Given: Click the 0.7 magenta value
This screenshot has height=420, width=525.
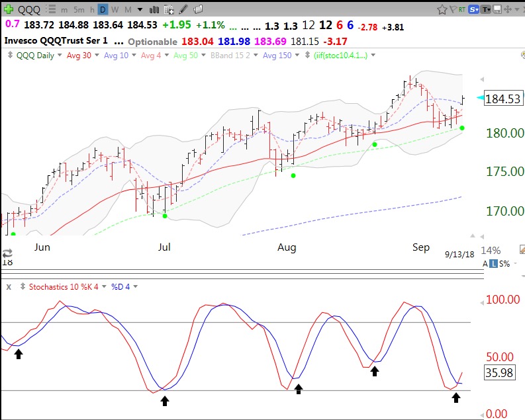Looking at the screenshot, I should click(x=13, y=24).
